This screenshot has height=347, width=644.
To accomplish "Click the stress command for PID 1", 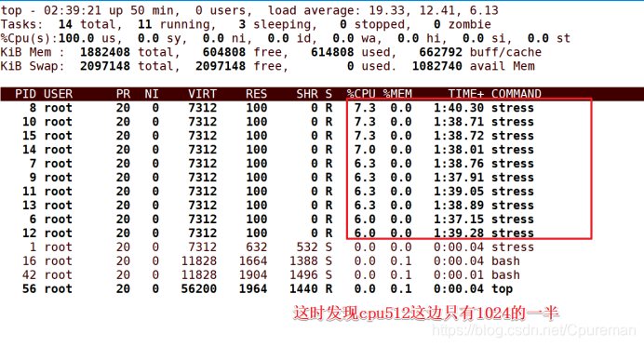I will click(x=513, y=247).
